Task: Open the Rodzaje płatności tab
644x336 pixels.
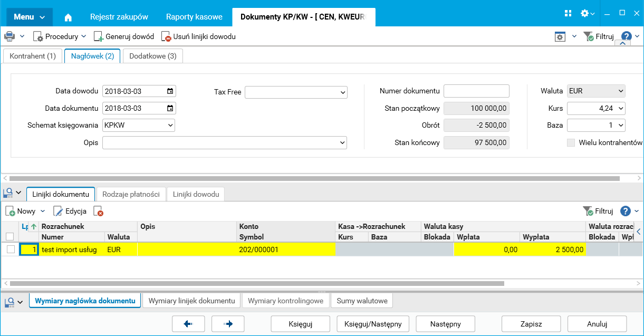Action: pos(131,194)
